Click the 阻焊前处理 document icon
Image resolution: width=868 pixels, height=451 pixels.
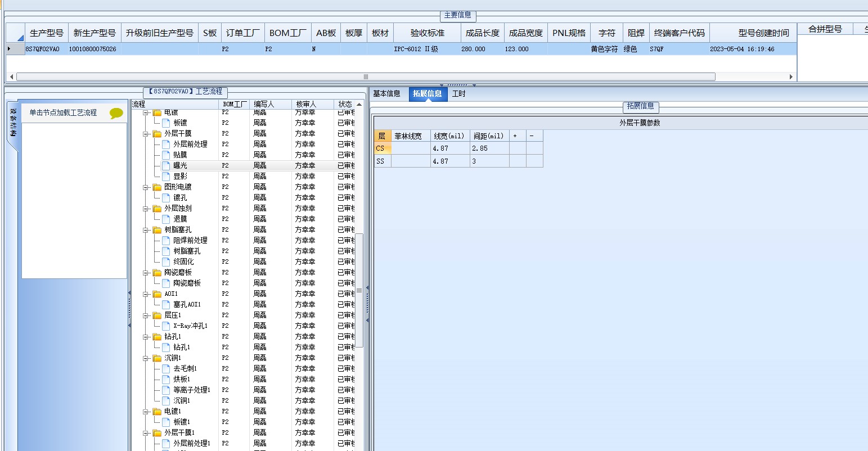point(166,240)
